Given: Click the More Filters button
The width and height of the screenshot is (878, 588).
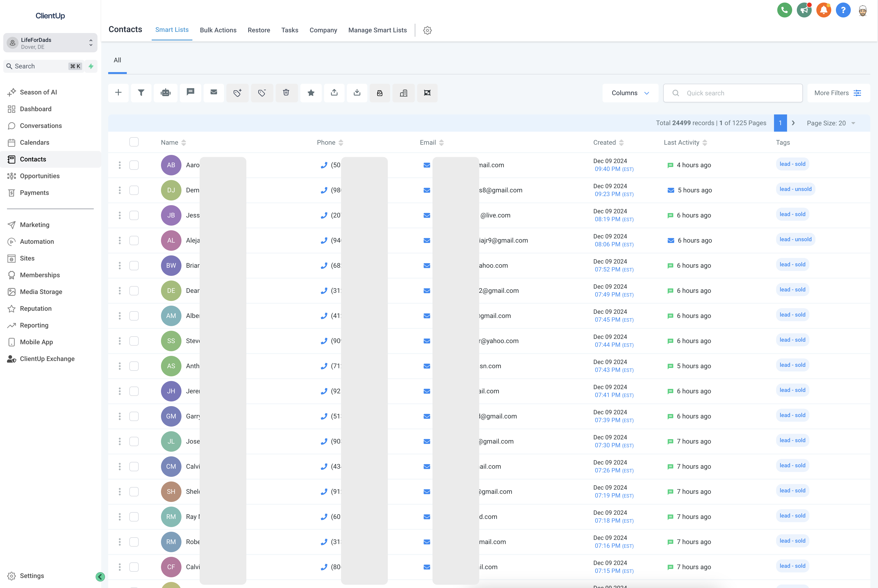Looking at the screenshot, I should pyautogui.click(x=838, y=93).
